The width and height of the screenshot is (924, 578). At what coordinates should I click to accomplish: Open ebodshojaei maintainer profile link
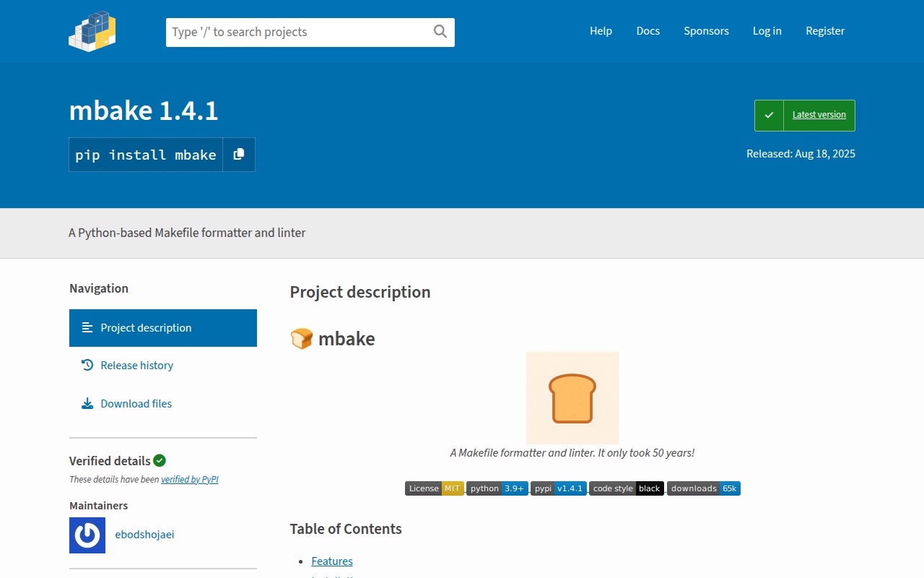[144, 535]
